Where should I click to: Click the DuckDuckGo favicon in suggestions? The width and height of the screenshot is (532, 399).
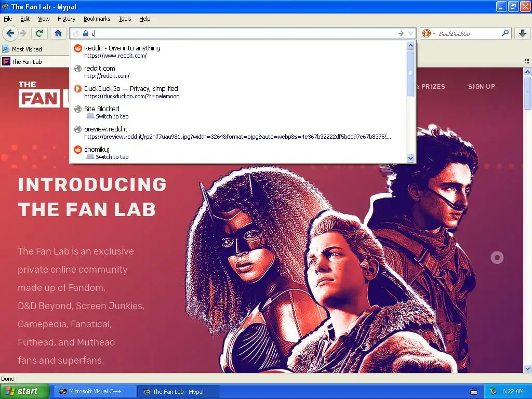coord(78,88)
